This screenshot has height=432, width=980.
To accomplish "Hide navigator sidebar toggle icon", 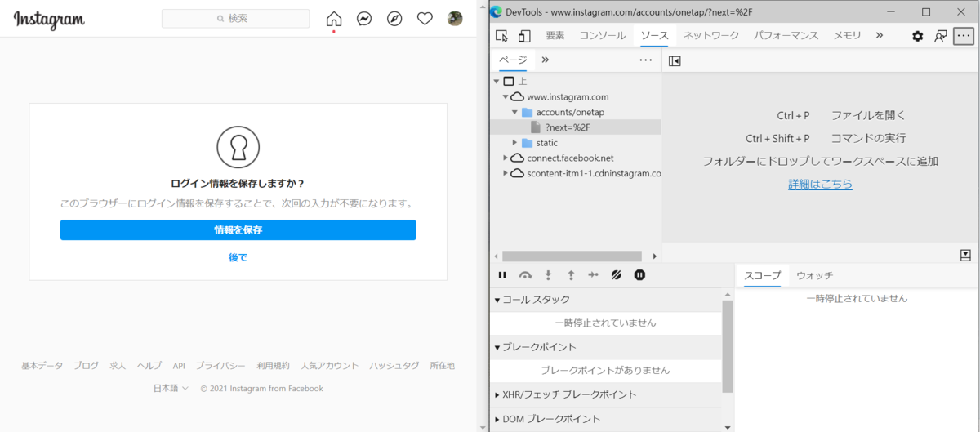I will (675, 60).
